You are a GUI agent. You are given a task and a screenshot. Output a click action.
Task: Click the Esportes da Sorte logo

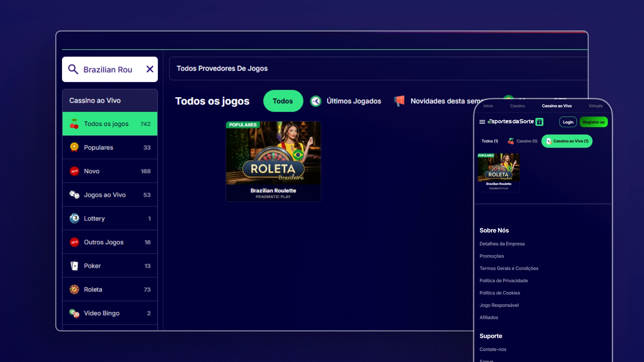click(511, 121)
